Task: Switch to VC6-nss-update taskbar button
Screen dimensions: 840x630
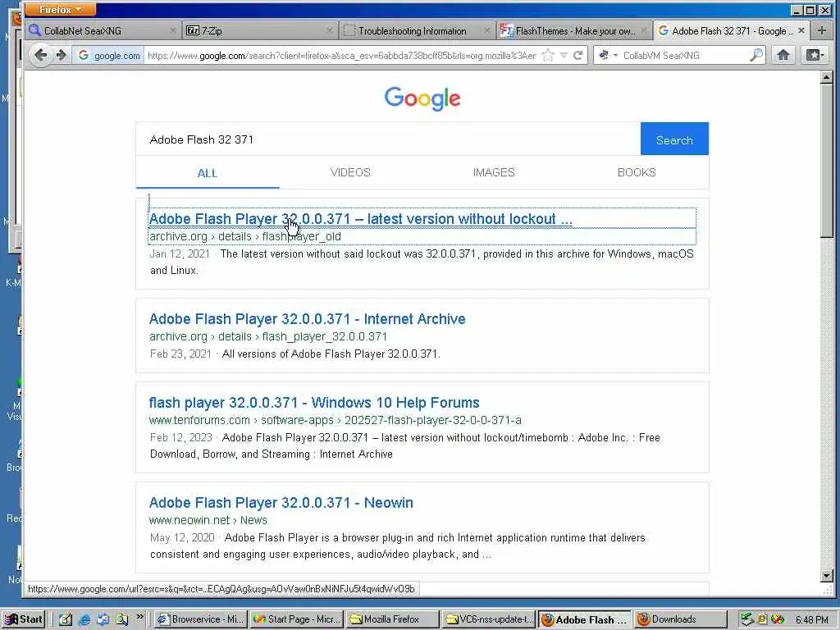Action: (x=488, y=619)
